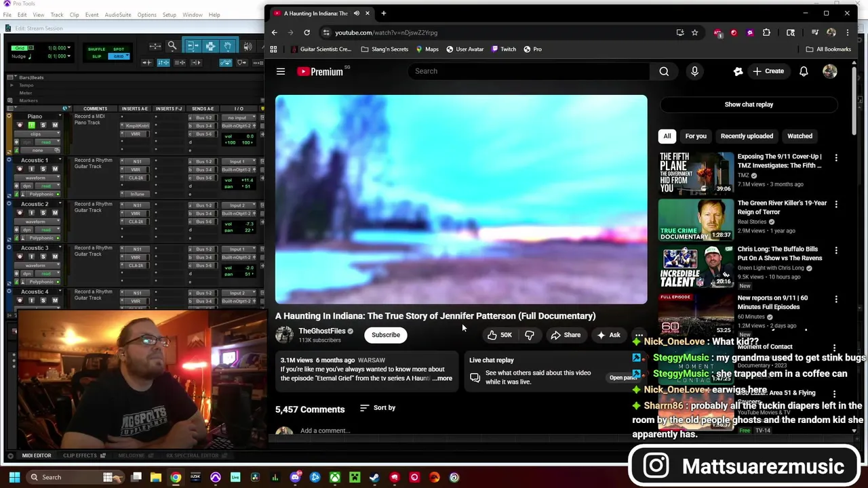Select the Zoomer tool in Pro Tools
The image size is (868, 488).
click(x=172, y=46)
